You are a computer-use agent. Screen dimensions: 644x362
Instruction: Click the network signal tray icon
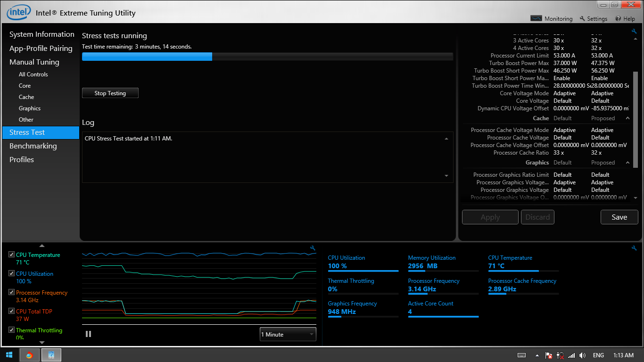pyautogui.click(x=571, y=355)
